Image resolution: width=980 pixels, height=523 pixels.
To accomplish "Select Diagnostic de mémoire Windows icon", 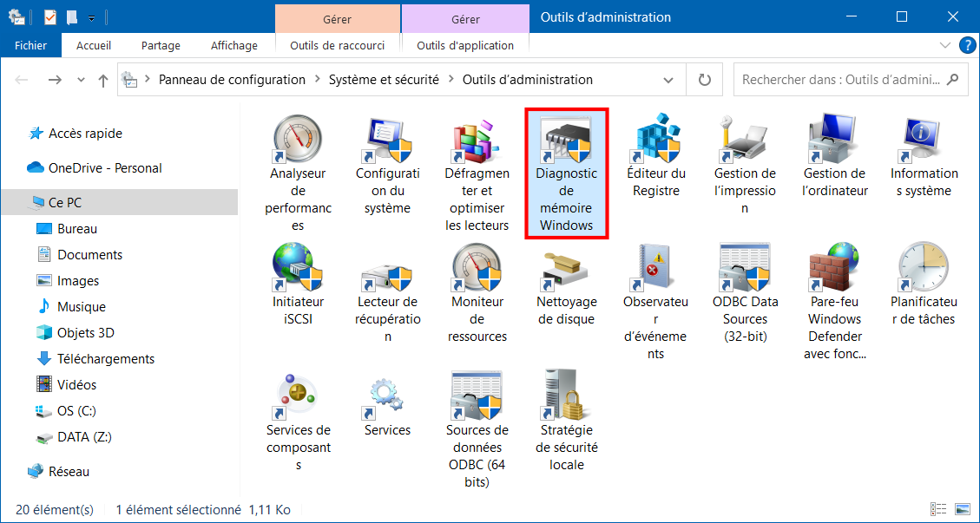I will click(566, 141).
